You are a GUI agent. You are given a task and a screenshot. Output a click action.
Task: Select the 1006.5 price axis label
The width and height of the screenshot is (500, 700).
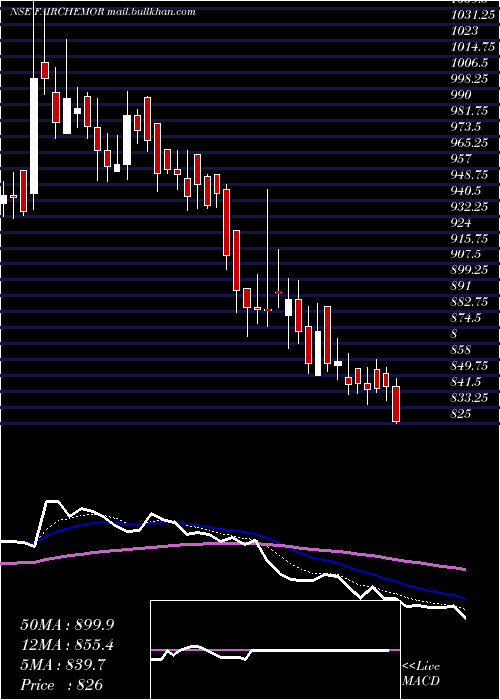pyautogui.click(x=470, y=63)
